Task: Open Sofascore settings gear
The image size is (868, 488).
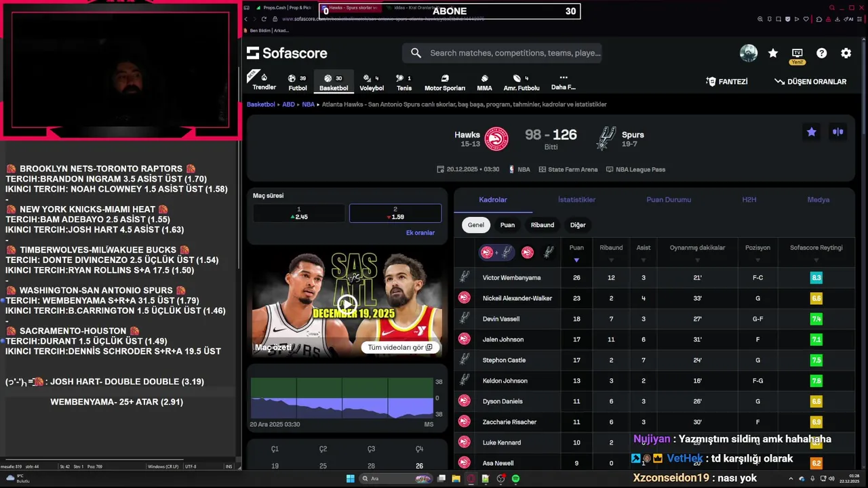Action: [x=846, y=53]
